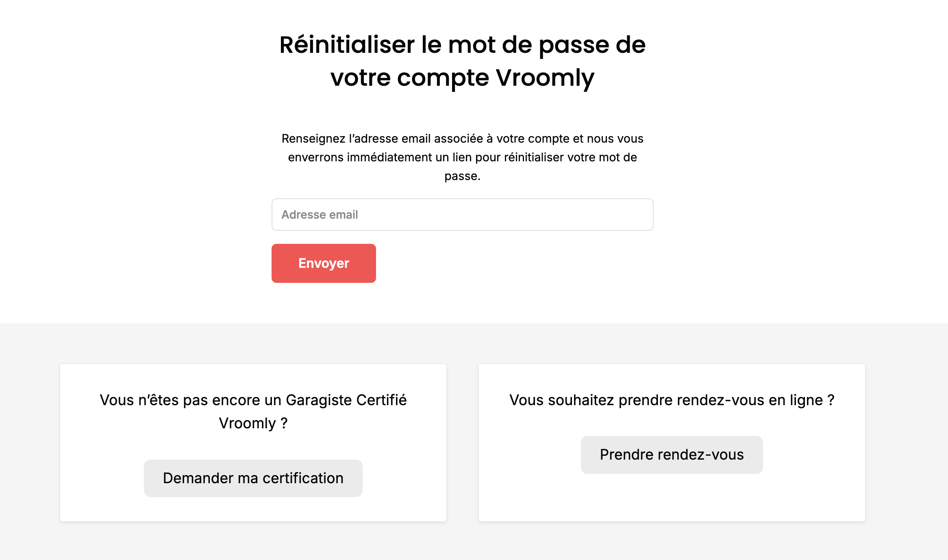The width and height of the screenshot is (948, 560).
Task: Click "Vous n'êtes pas encore un" card text
Action: (x=191, y=400)
